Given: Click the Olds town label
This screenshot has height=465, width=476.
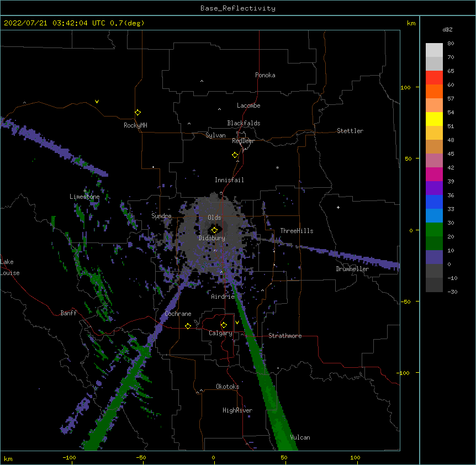Looking at the screenshot, I should 214,218.
